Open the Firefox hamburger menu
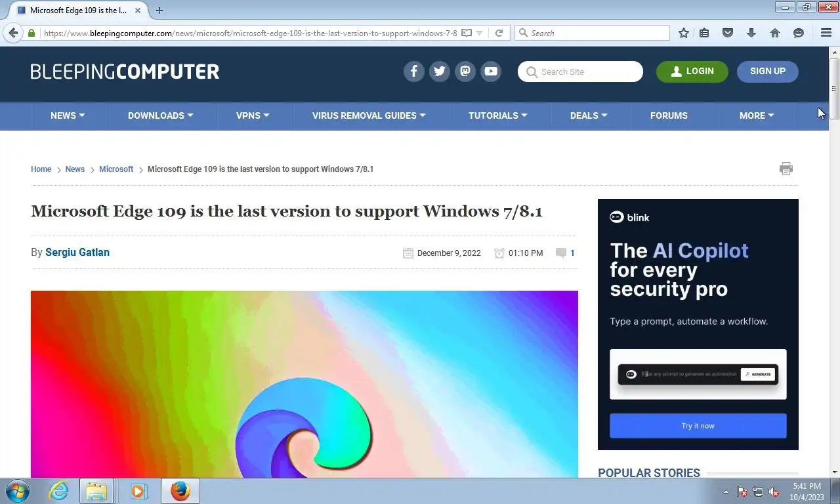The image size is (840, 504). pyautogui.click(x=826, y=33)
